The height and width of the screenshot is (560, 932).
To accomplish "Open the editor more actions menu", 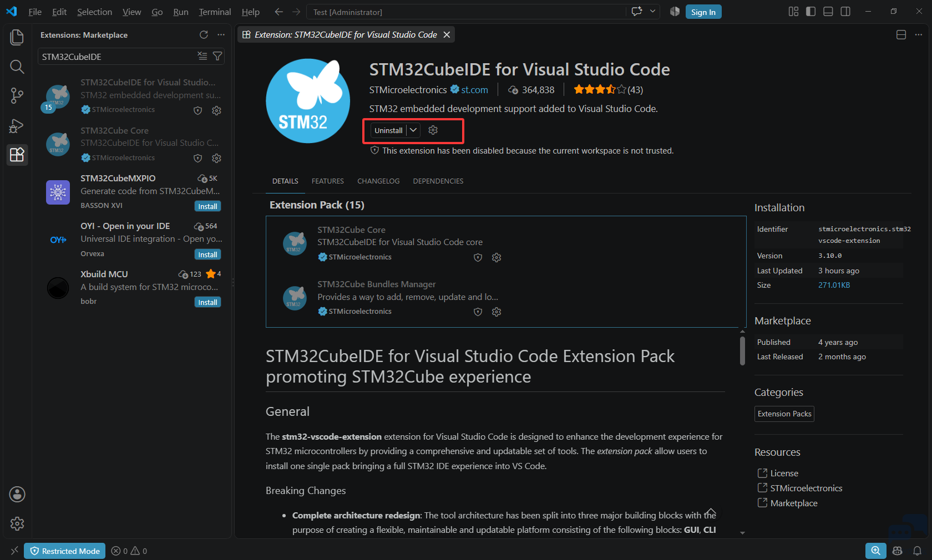I will (x=918, y=35).
